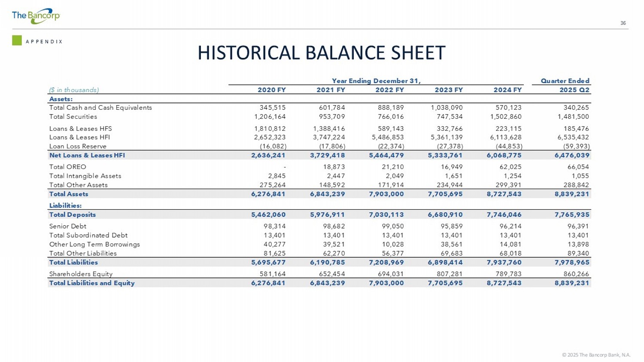Click the Total Liabilities and Equity label
644x362 pixels.
click(x=92, y=283)
